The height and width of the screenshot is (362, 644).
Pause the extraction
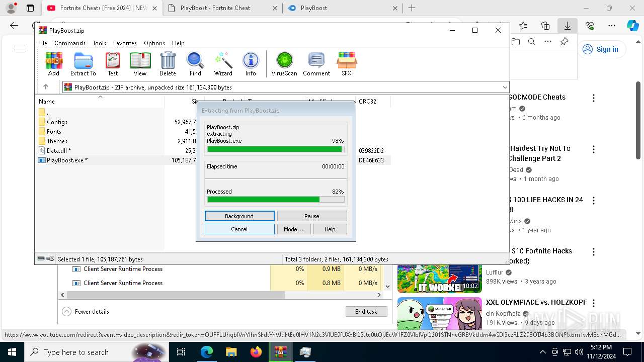pyautogui.click(x=312, y=216)
